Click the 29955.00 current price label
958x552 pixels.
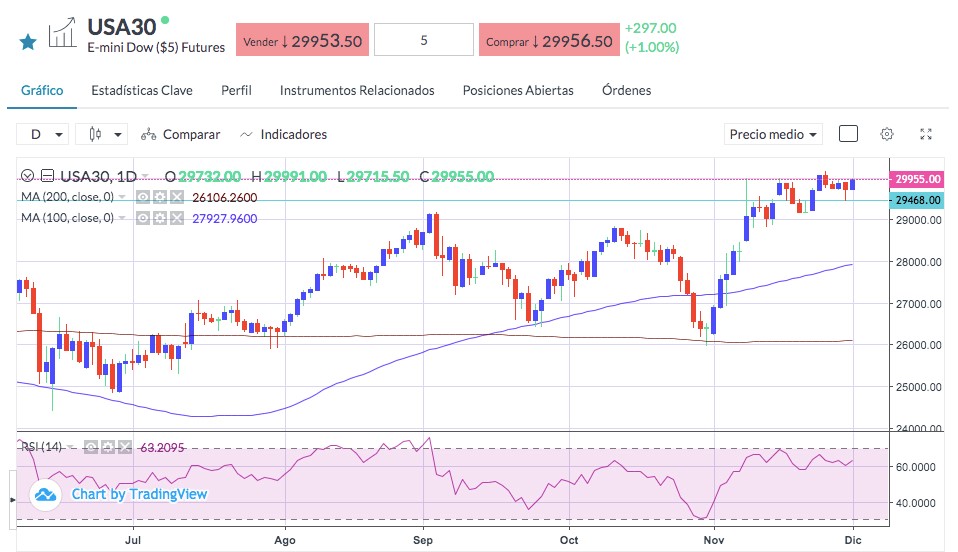(917, 179)
